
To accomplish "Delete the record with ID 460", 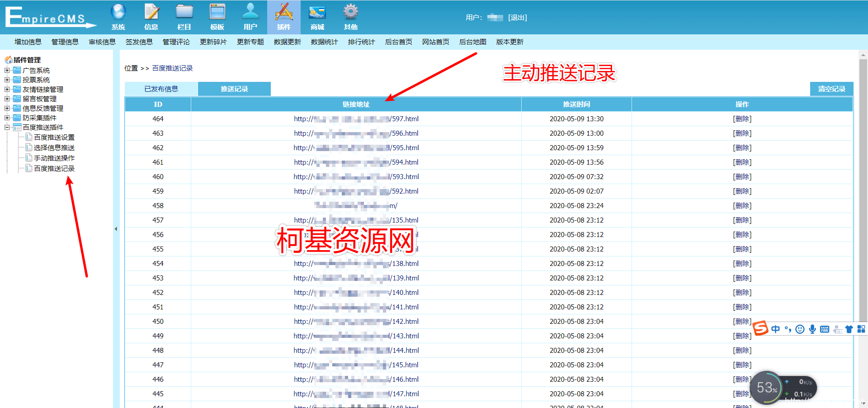I will click(742, 176).
